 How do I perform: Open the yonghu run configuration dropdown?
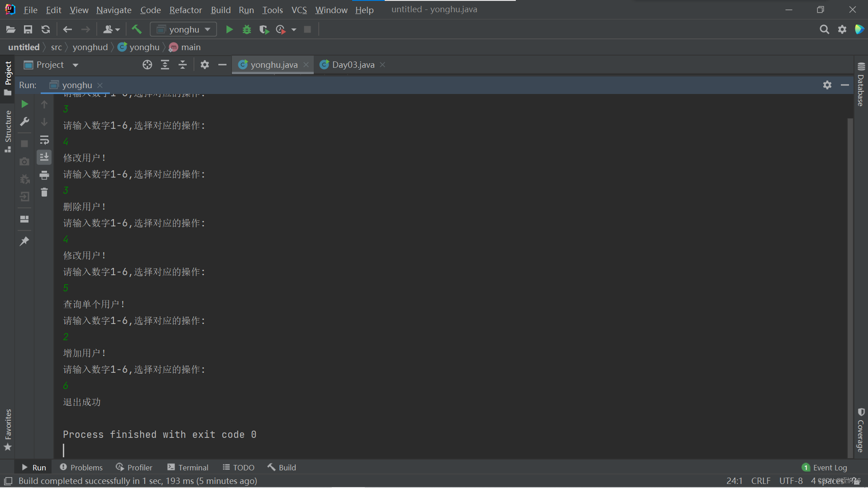(x=184, y=29)
